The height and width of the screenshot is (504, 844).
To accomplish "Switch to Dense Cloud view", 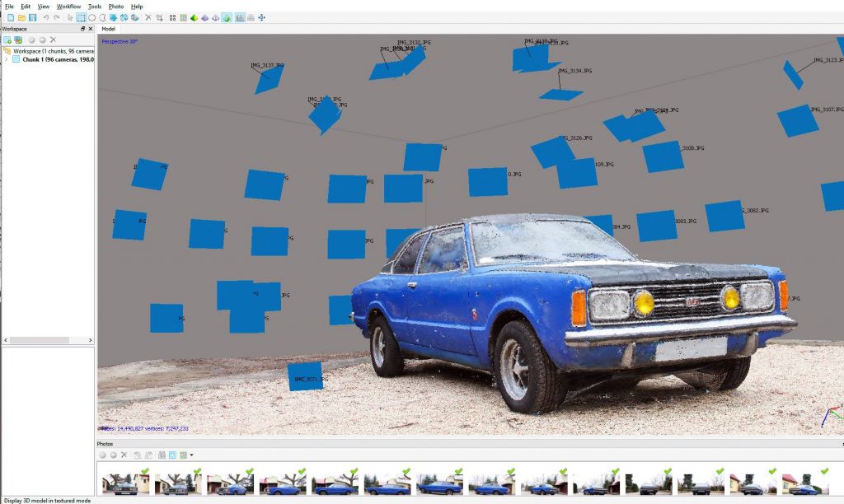I will pos(183,17).
